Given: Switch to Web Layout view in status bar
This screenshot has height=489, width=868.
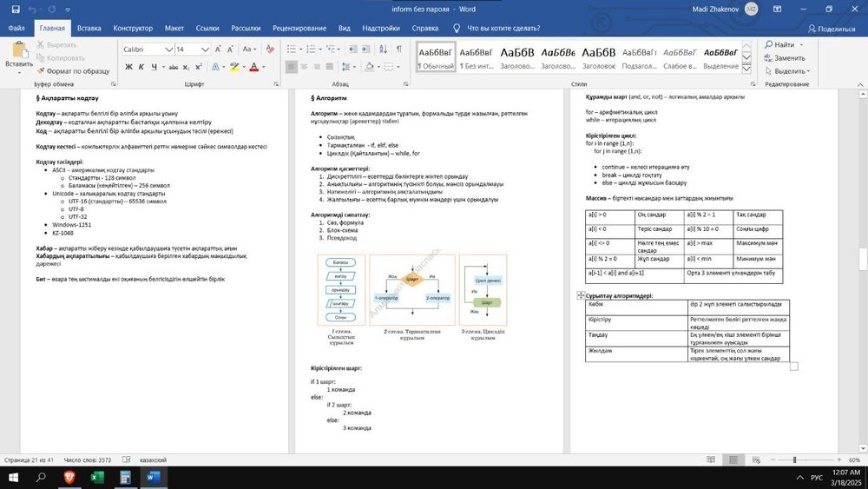Looking at the screenshot, I should click(x=756, y=459).
